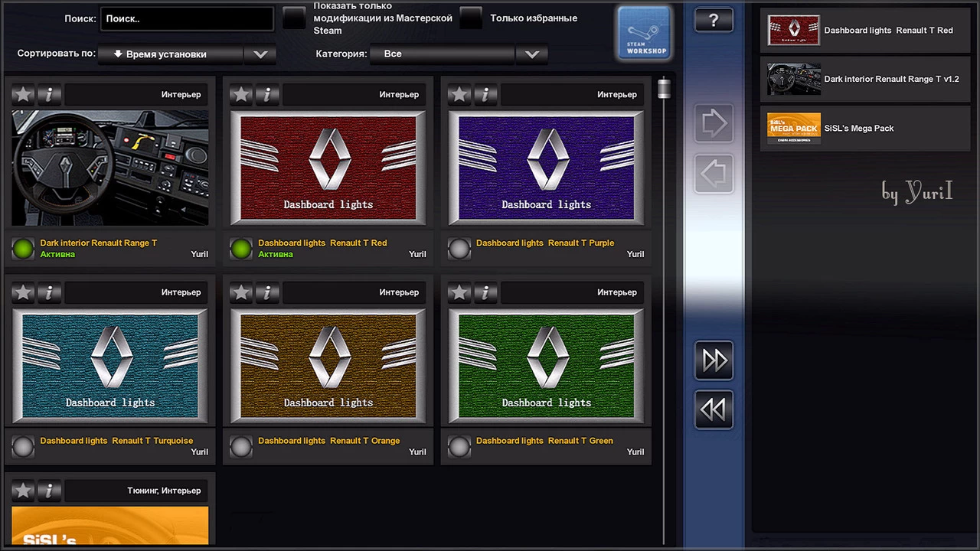The width and height of the screenshot is (980, 551).
Task: Select the red Dashboard lights thumbnail
Action: (328, 168)
